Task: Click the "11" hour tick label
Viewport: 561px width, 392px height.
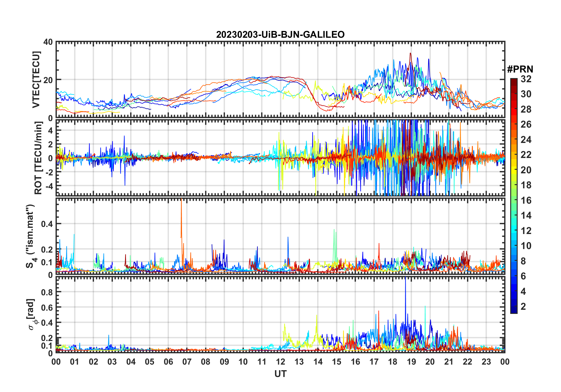Action: [x=262, y=362]
